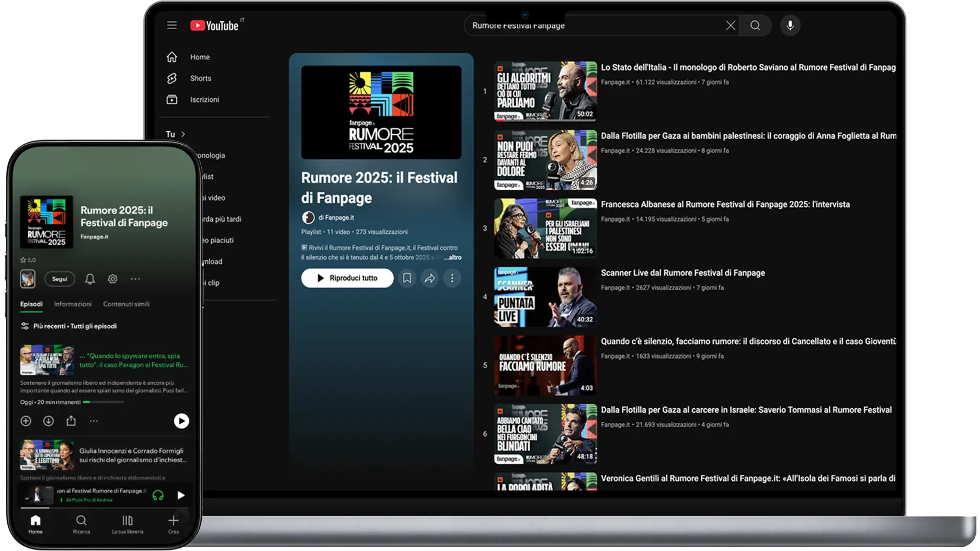Open playlist three-dot options menu

452,278
